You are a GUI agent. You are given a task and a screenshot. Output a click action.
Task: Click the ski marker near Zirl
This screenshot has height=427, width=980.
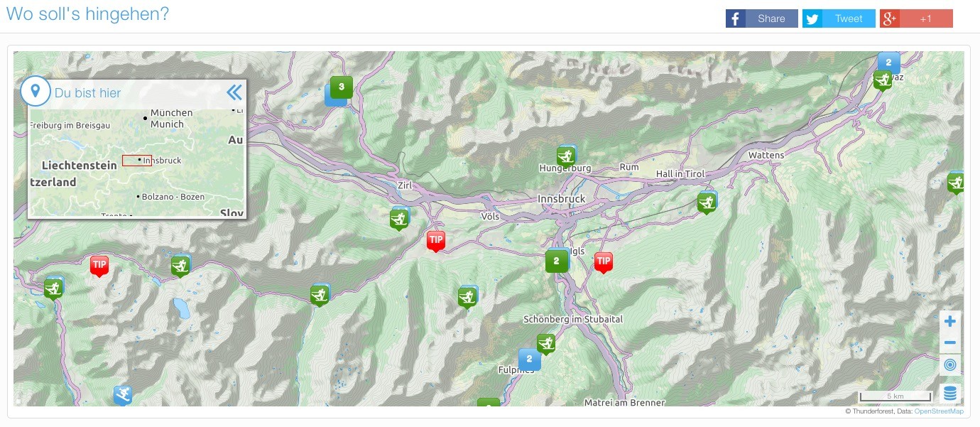click(x=400, y=219)
